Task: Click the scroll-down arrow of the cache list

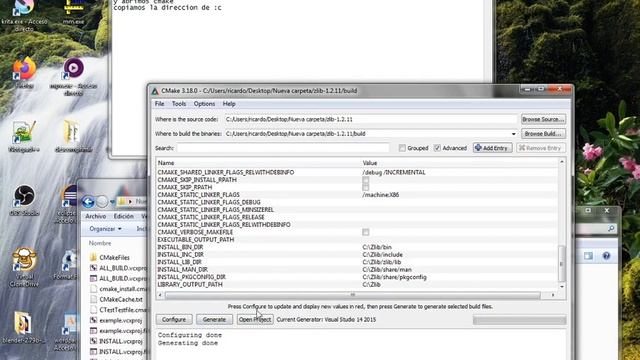Action: (x=562, y=287)
